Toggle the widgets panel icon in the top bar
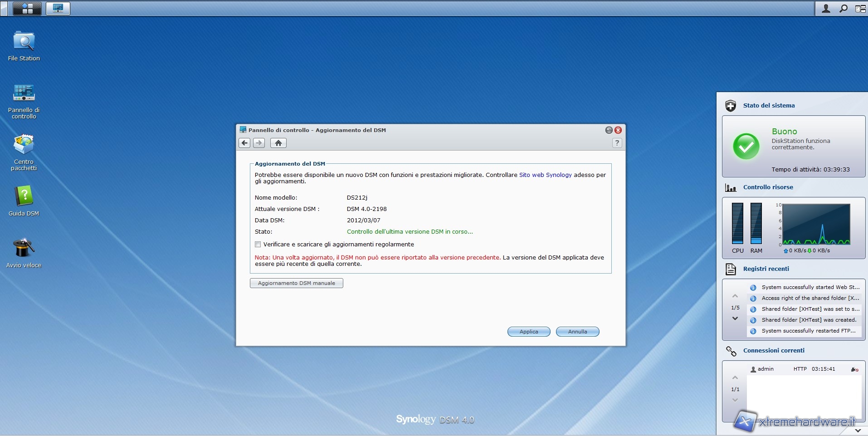Image resolution: width=868 pixels, height=436 pixels. pos(860,8)
